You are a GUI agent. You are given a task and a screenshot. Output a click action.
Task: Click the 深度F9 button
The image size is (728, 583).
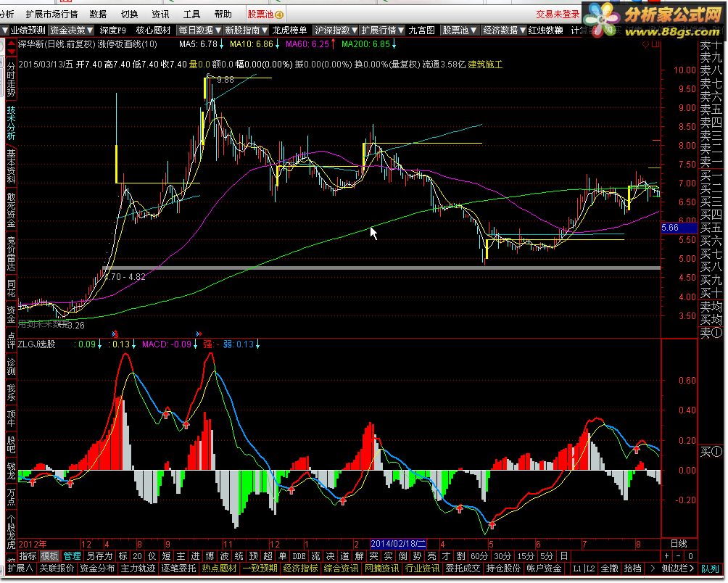pos(113,30)
